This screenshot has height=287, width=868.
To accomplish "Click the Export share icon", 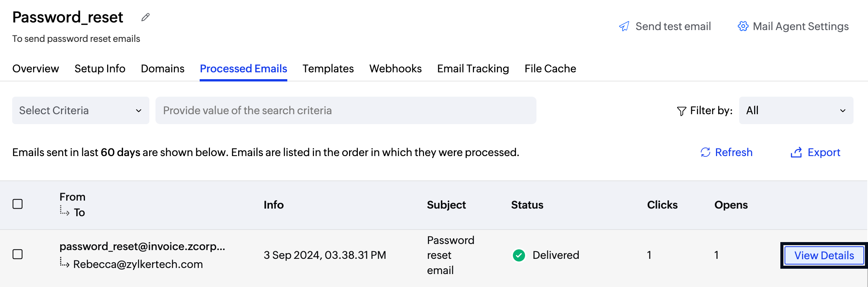I will click(x=796, y=152).
